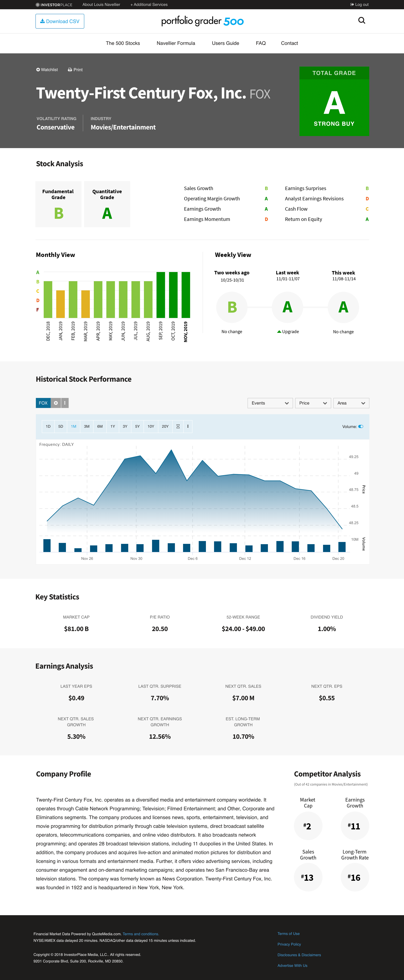This screenshot has width=404, height=980.
Task: Click the add symbol plus icon next to FOX
Action: pyautogui.click(x=56, y=403)
